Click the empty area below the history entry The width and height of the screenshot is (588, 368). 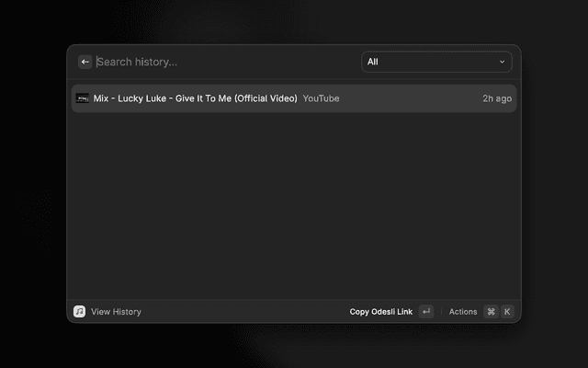click(x=294, y=202)
